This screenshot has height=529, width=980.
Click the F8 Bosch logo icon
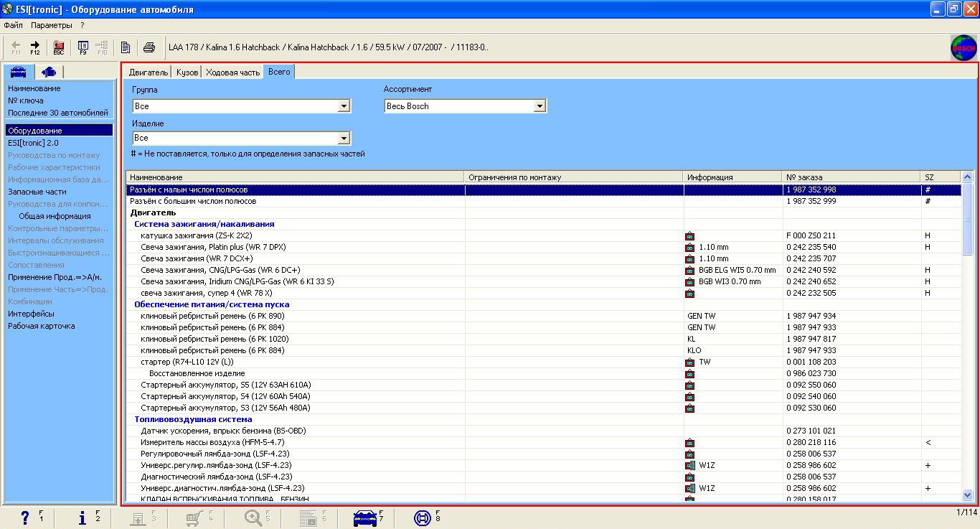click(x=423, y=518)
